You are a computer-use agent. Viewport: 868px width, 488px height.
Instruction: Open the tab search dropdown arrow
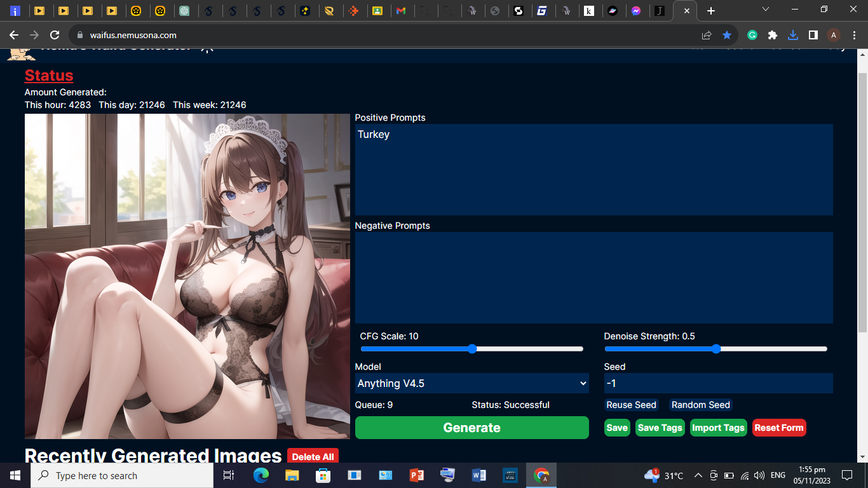pos(765,10)
